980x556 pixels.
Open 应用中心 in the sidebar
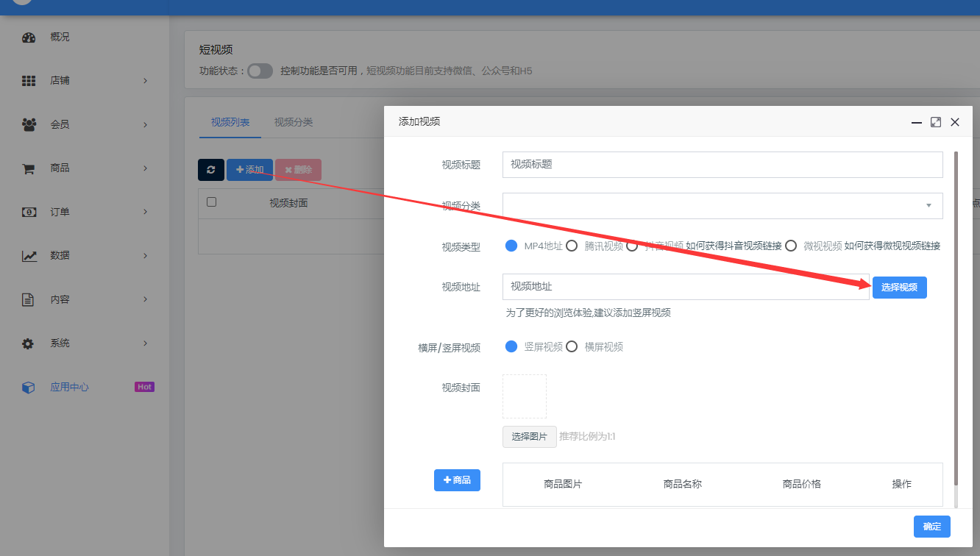tap(69, 387)
